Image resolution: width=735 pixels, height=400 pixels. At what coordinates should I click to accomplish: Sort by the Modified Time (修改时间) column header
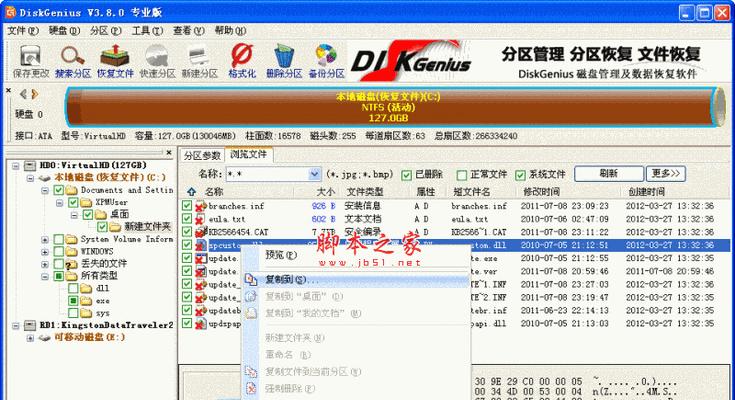click(x=541, y=192)
